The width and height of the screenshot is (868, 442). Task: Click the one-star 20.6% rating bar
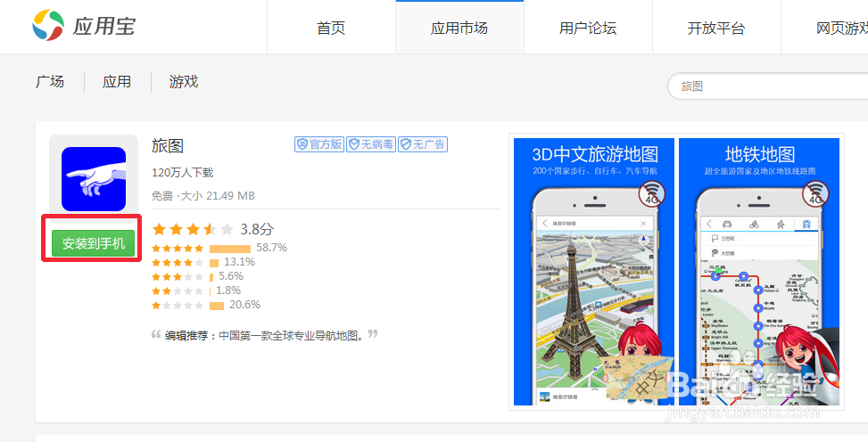pyautogui.click(x=217, y=306)
